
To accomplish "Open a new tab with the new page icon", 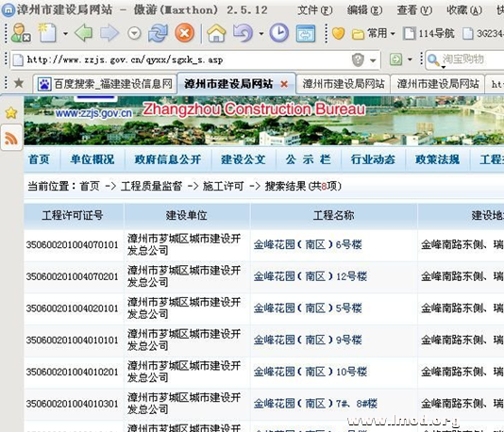I will point(47,33).
